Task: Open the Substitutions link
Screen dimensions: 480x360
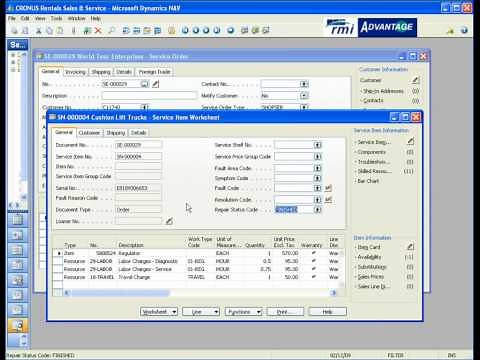Action: tap(372, 267)
